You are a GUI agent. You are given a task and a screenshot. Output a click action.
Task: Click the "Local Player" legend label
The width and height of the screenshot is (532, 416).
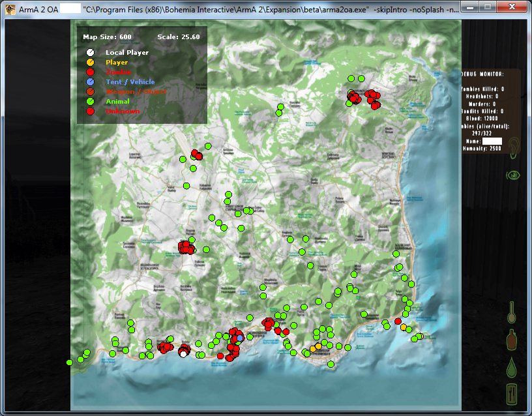click(x=127, y=52)
